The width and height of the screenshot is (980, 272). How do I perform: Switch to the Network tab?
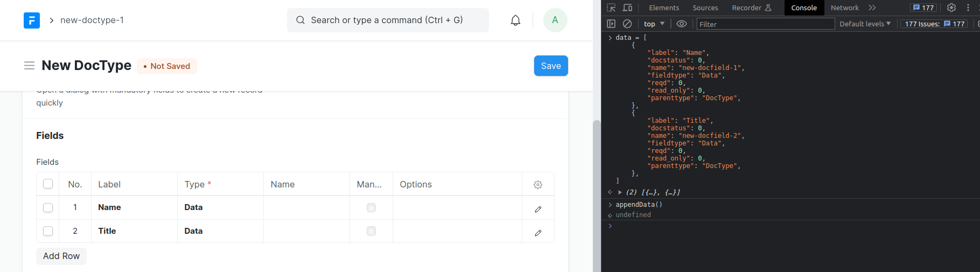click(x=844, y=8)
